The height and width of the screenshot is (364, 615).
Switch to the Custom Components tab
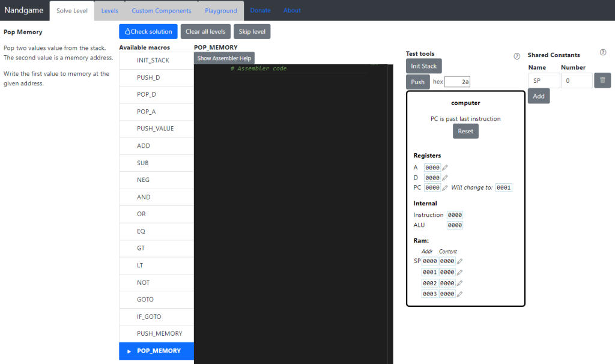pyautogui.click(x=162, y=11)
